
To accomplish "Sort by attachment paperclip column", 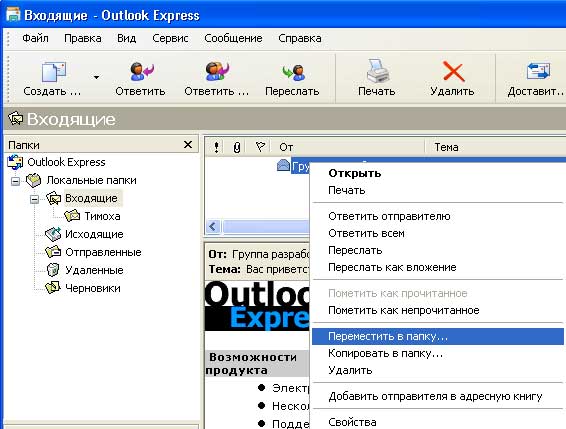I will tap(237, 147).
